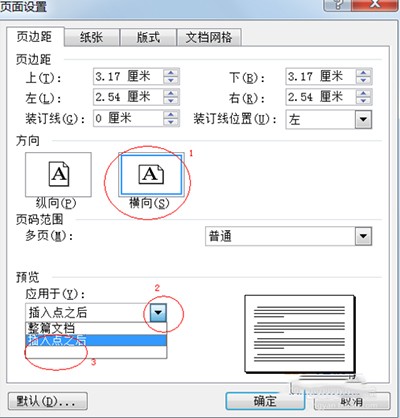The height and width of the screenshot is (418, 400).
Task: Click the 上 margin input field
Action: pyautogui.click(x=128, y=77)
